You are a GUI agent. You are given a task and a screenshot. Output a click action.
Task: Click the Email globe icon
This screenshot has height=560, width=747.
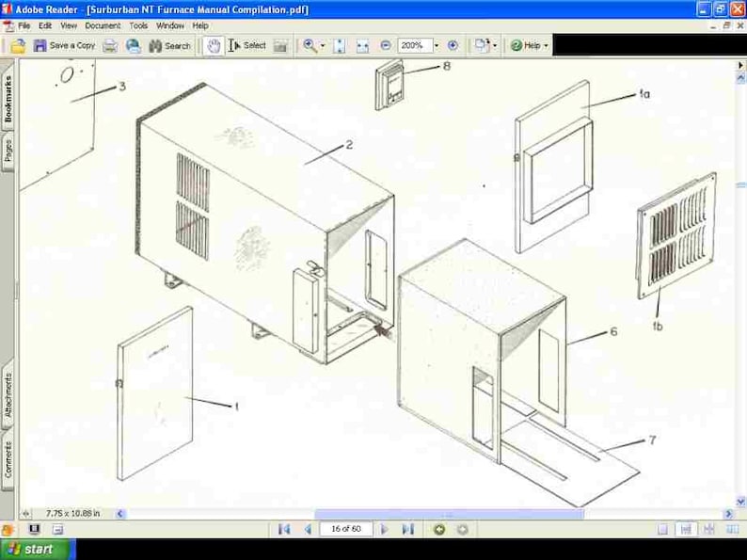click(133, 46)
